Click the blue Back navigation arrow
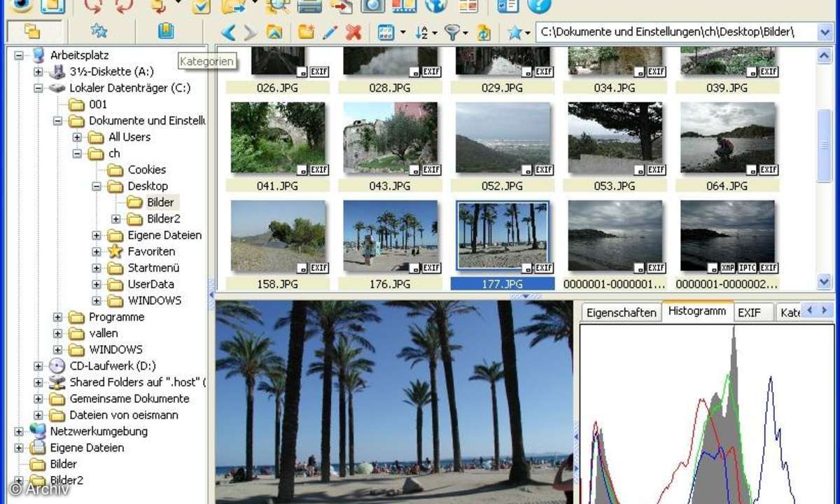Image resolution: width=840 pixels, height=504 pixels. pyautogui.click(x=227, y=32)
